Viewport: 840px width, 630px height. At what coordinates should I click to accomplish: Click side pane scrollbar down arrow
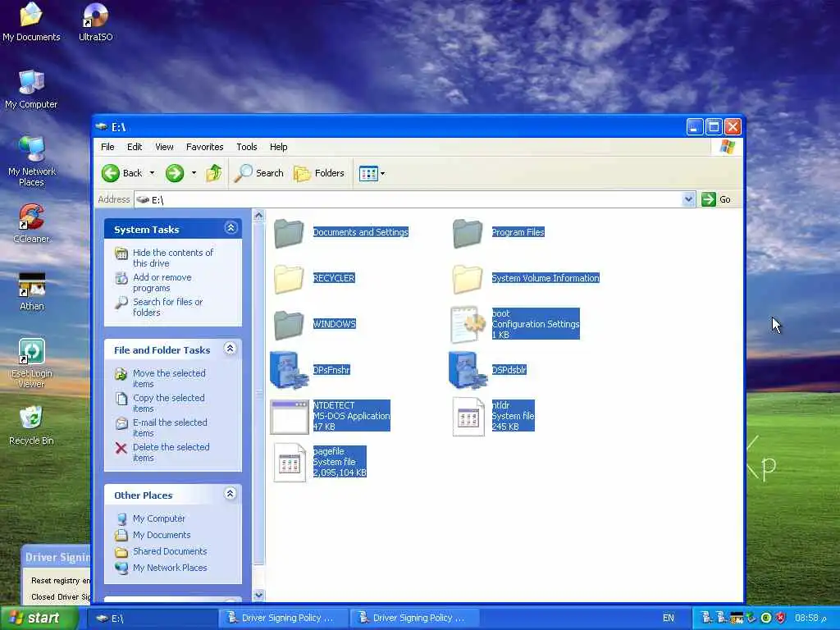(258, 596)
